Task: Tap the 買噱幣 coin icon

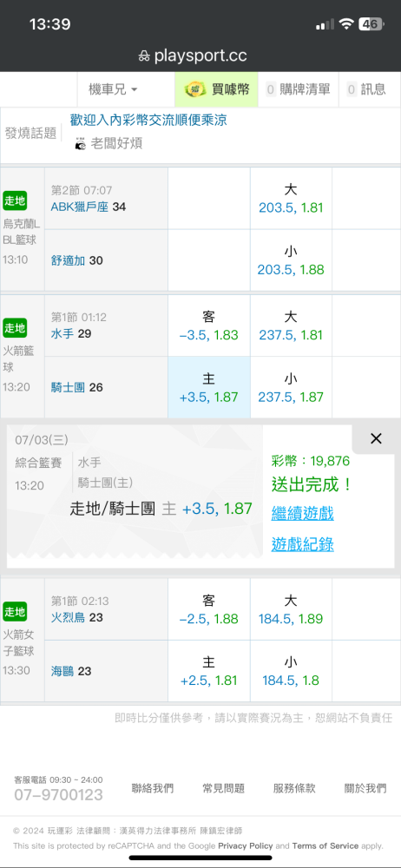Action: pyautogui.click(x=194, y=89)
